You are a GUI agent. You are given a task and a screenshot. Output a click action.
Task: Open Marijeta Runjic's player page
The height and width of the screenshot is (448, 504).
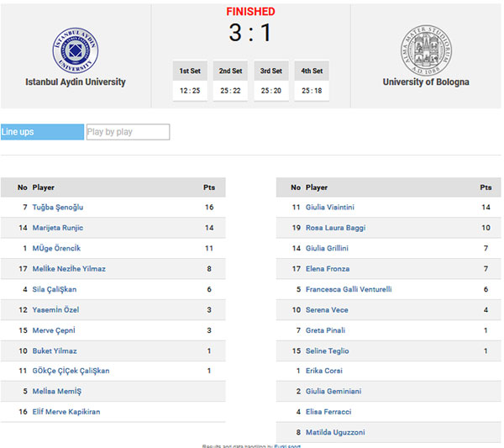pyautogui.click(x=58, y=228)
